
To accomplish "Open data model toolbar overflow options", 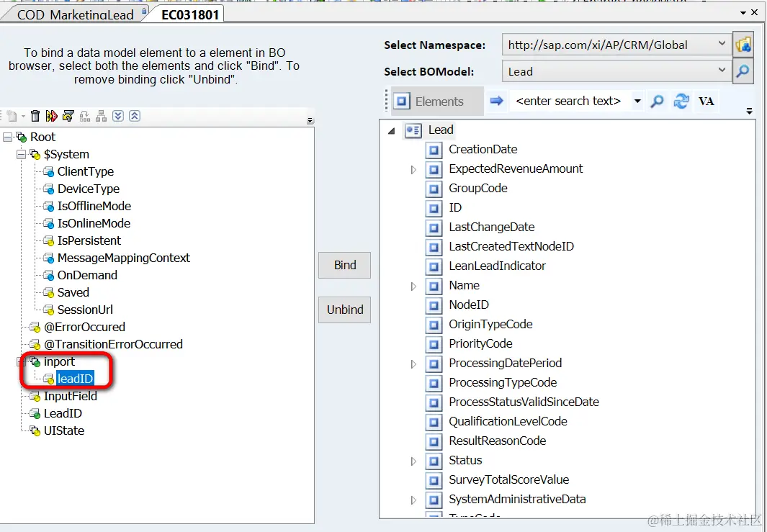I will coord(309,120).
